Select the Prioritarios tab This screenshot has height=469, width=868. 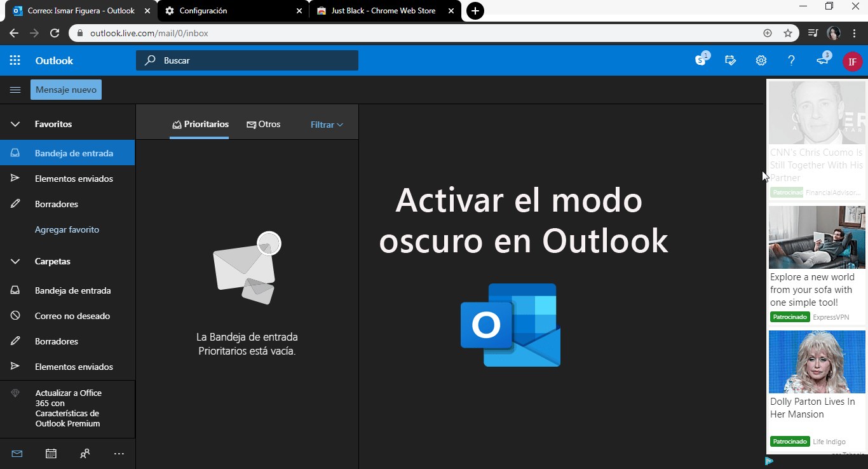tap(200, 125)
